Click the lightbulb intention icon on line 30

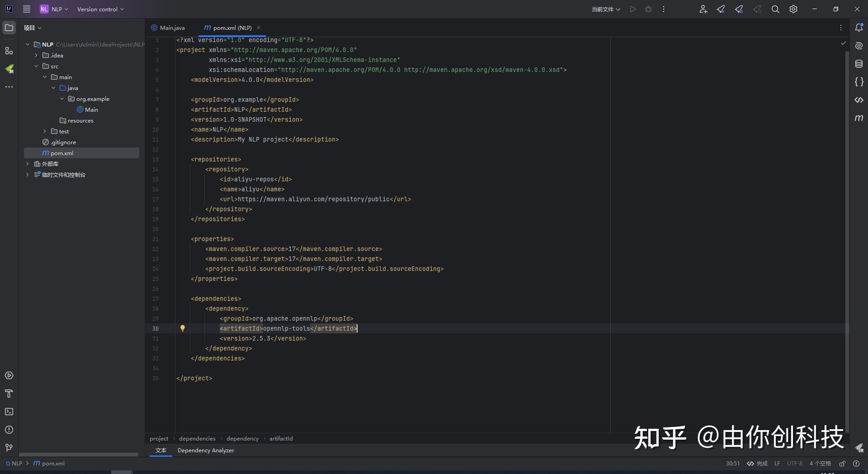[182, 328]
